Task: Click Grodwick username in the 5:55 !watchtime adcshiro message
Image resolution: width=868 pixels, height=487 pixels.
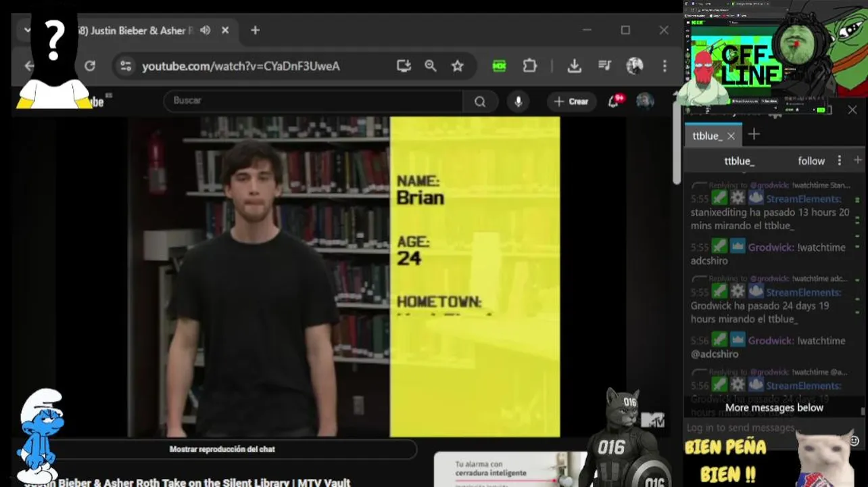Action: 771,248
